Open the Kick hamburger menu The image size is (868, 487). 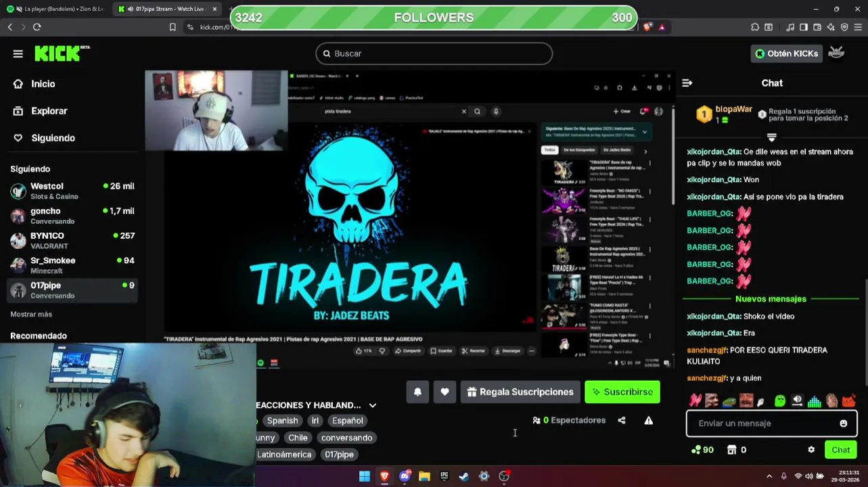coord(18,53)
